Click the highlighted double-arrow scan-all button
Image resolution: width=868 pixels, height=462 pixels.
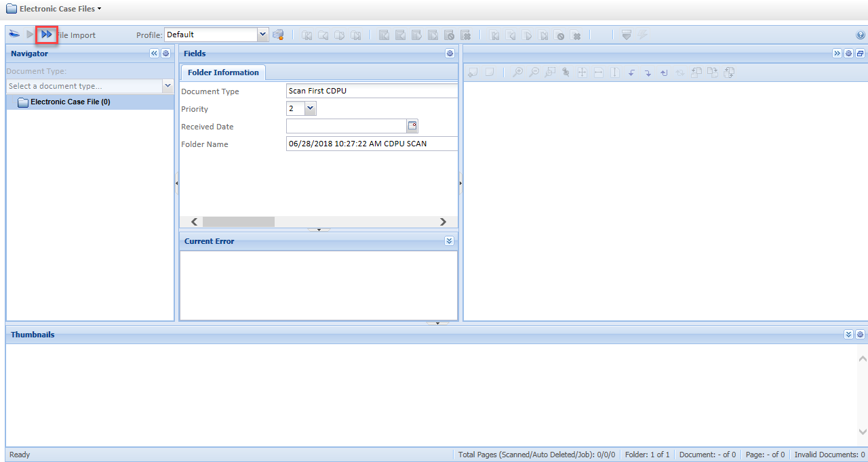[46, 35]
